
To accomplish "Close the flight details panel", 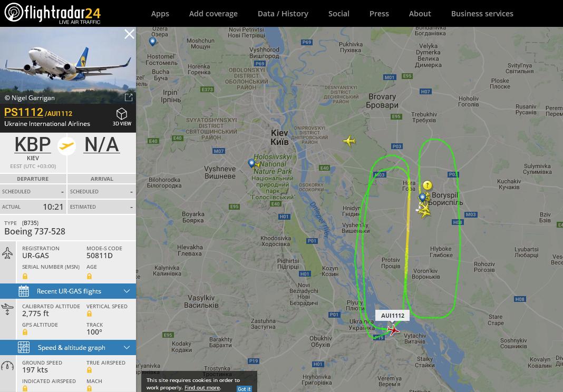I will 129,34.
